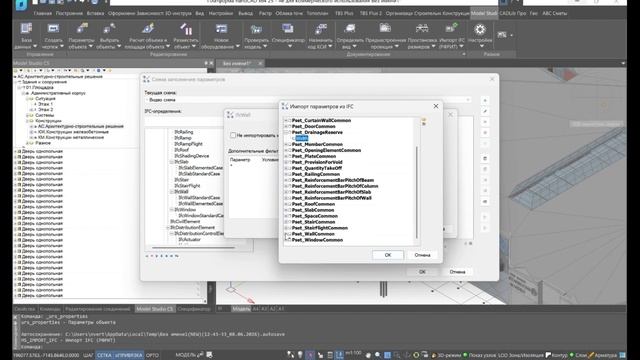This screenshot has height=360, width=640.
Task: Check the Pset_DoorCommon checkbox
Action: click(289, 127)
